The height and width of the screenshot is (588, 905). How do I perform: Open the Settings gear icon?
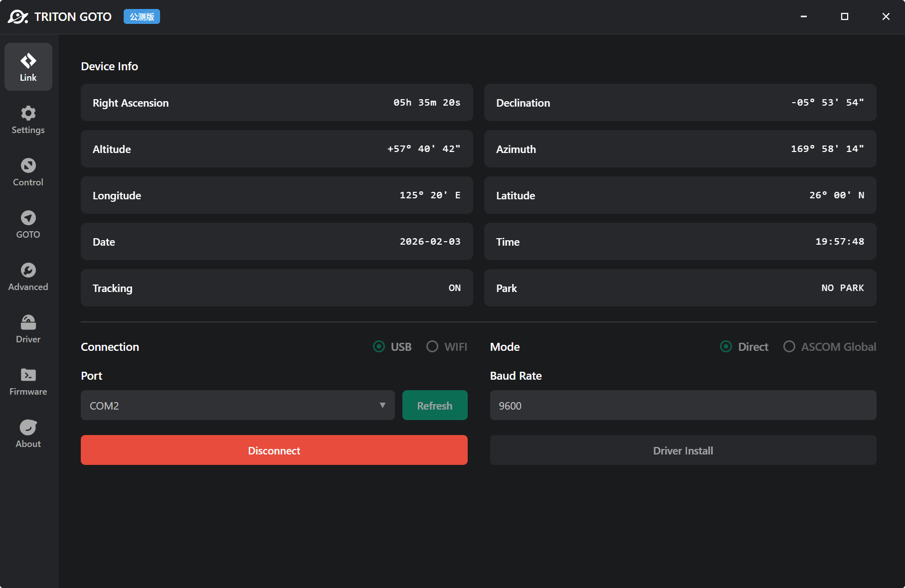28,114
